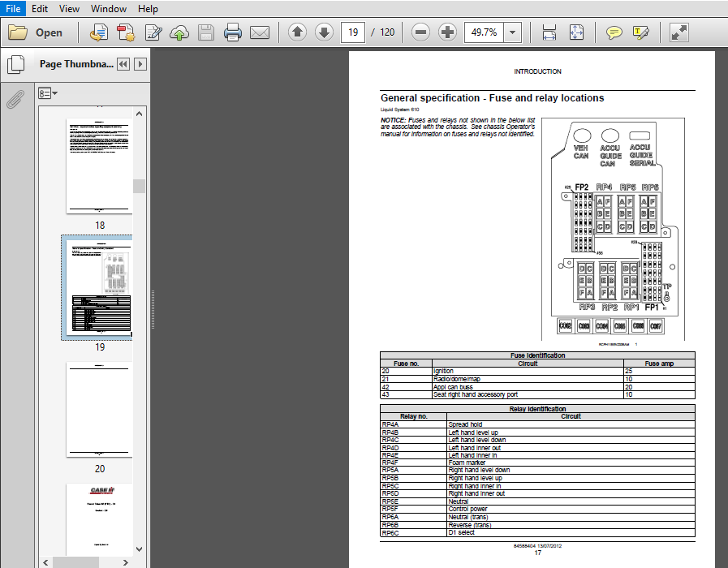Screen dimensions: 728x568
Task: Click the 'RP6C' relay number cell
Action: (413, 533)
